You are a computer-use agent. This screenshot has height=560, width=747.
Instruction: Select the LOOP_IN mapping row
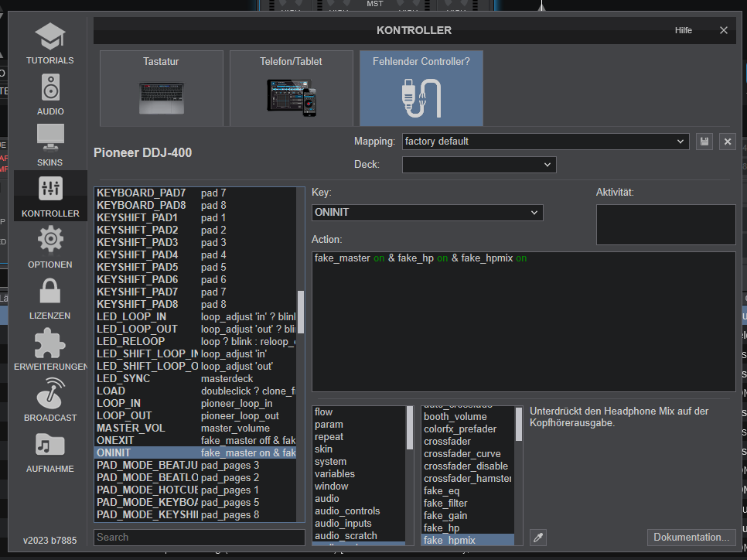[196, 403]
